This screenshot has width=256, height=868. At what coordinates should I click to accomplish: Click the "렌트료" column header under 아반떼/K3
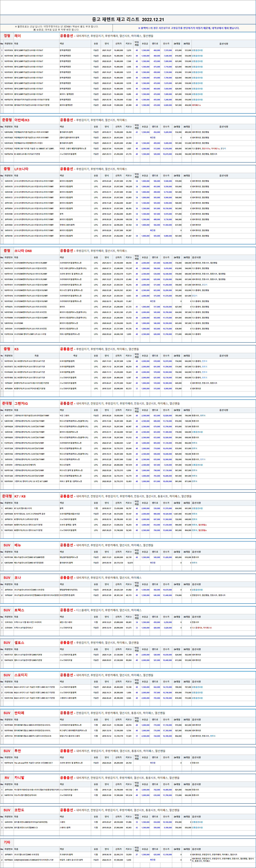click(155, 127)
